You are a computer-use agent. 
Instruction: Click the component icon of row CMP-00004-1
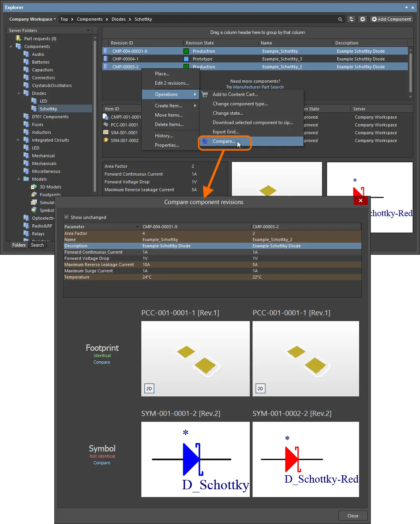click(105, 59)
